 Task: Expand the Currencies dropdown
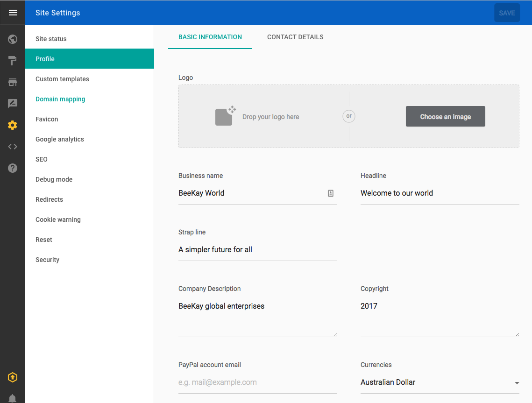tap(440, 382)
